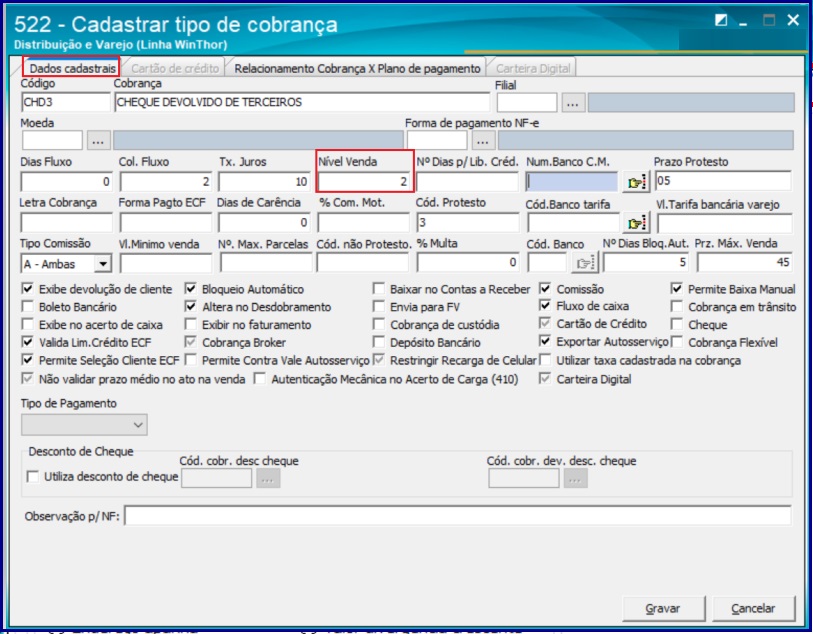Click the Prz. Máx. Venda field

(745, 262)
